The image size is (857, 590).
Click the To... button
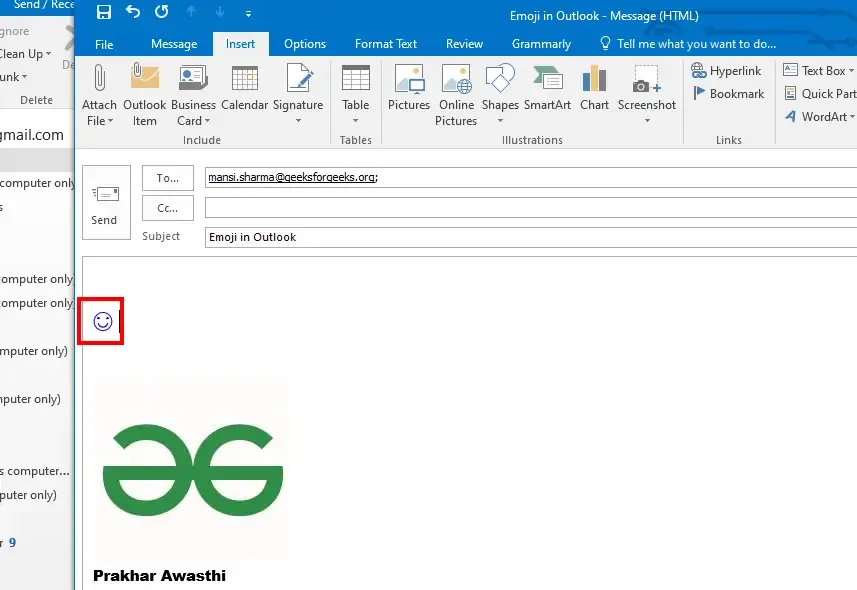(x=168, y=178)
